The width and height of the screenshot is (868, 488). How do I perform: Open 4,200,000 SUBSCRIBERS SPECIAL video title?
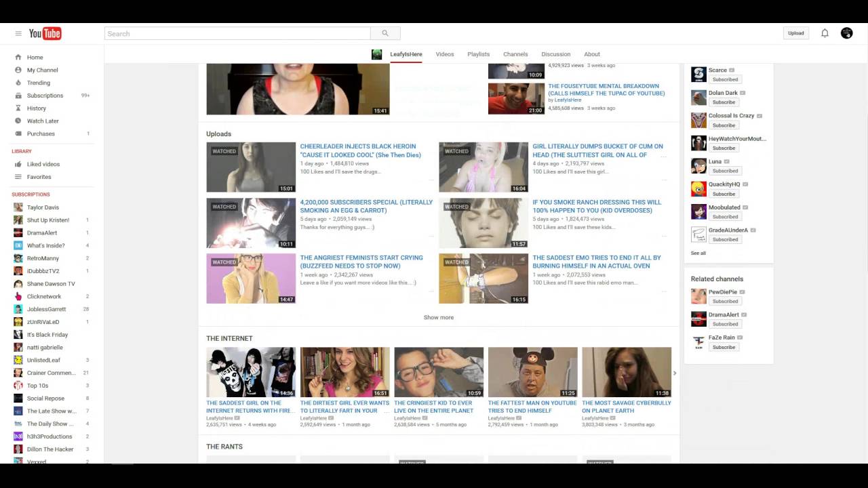tap(366, 206)
